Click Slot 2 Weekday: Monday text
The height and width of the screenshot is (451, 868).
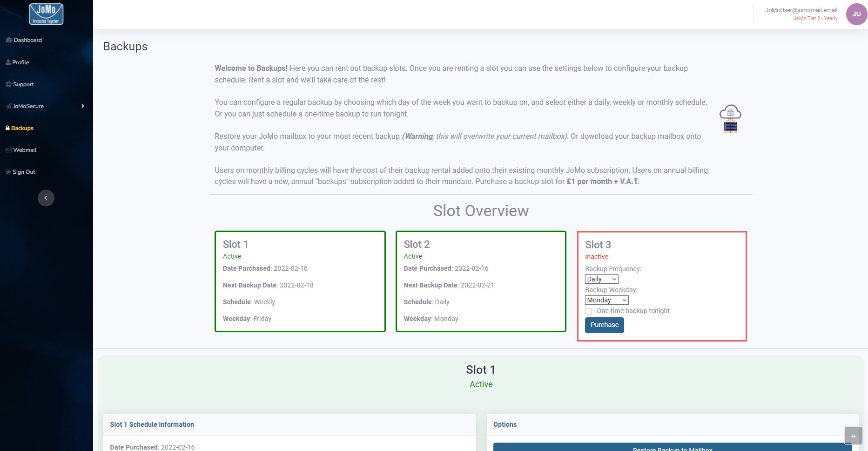click(431, 319)
